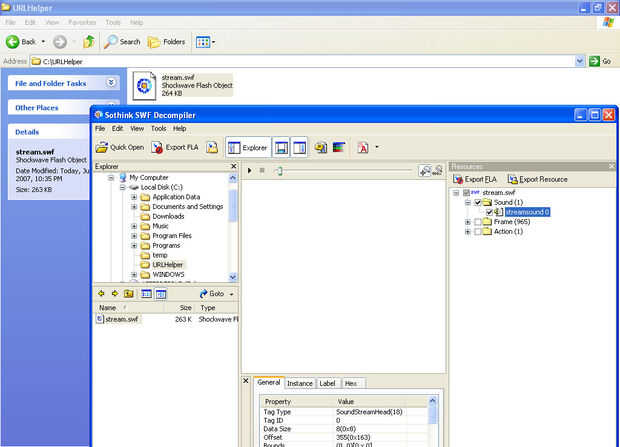Image resolution: width=620 pixels, height=447 pixels.
Task: Click Export FLA in the Resource panel
Action: tap(475, 179)
